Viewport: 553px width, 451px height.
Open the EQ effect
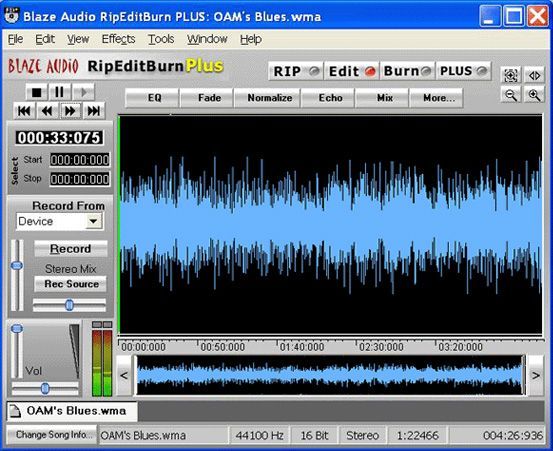point(152,98)
